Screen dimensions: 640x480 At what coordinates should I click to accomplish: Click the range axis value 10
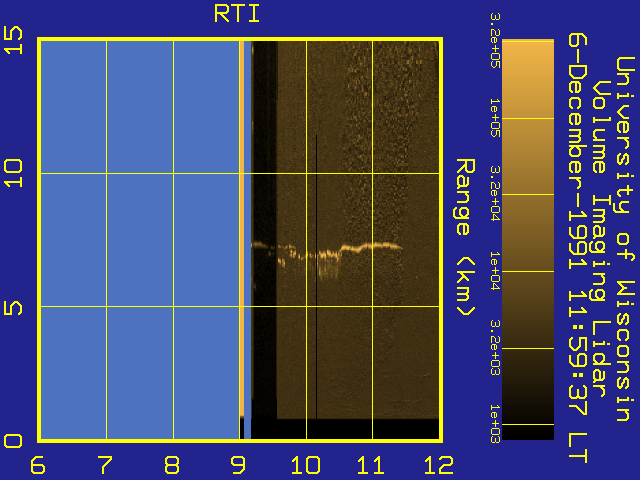tap(13, 173)
